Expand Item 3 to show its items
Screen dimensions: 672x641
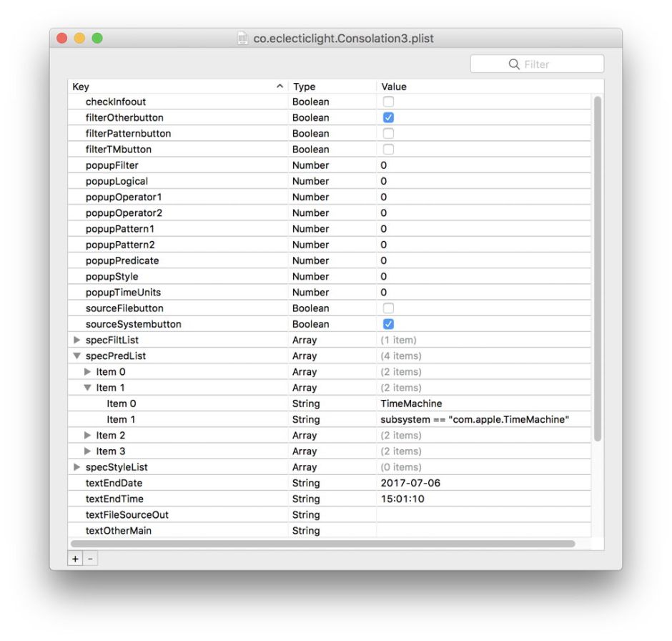[x=87, y=451]
